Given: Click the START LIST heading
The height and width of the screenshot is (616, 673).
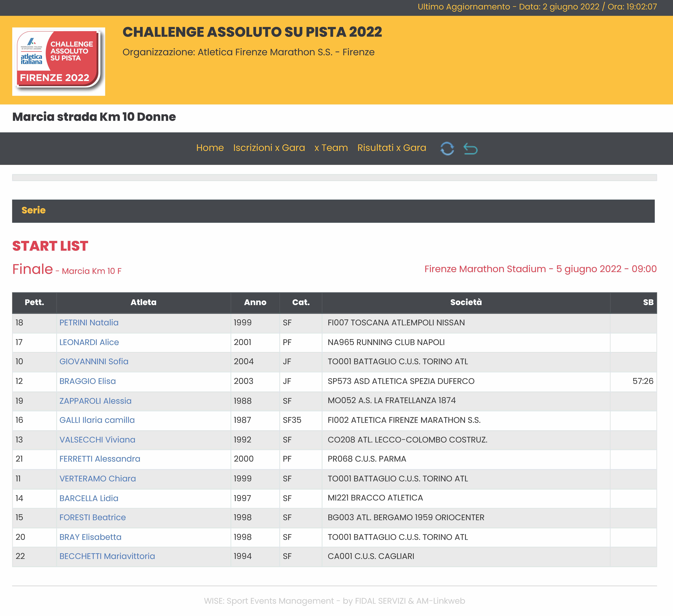Looking at the screenshot, I should 50,246.
